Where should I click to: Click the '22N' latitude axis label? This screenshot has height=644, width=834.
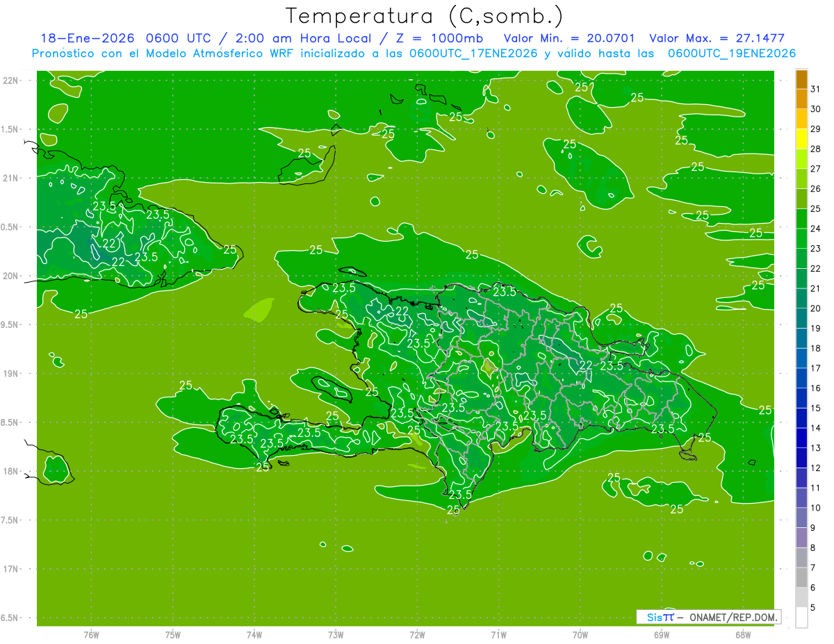coord(10,81)
